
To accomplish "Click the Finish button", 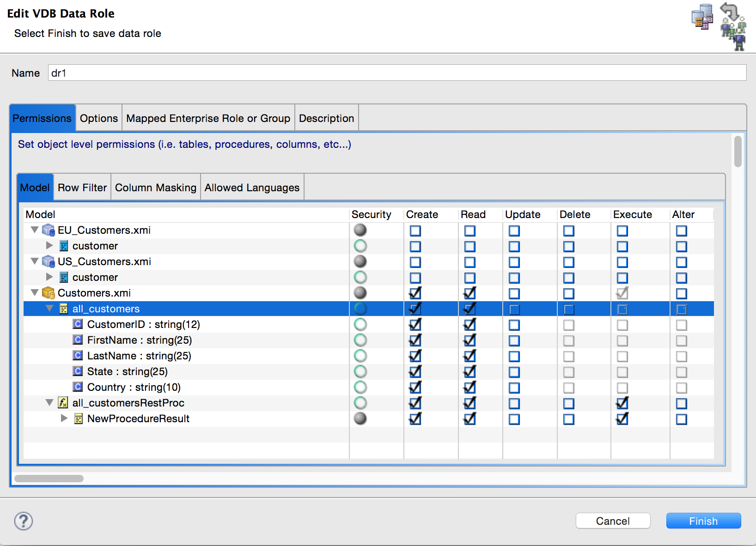I will pos(703,521).
